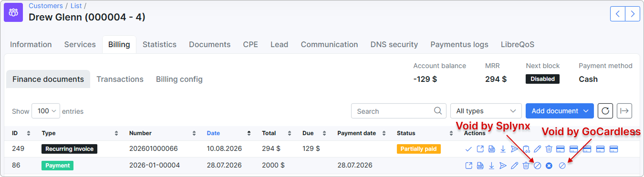Delete invoice 202601000066 with trash icon
This screenshot has height=177, width=644.
549,149
